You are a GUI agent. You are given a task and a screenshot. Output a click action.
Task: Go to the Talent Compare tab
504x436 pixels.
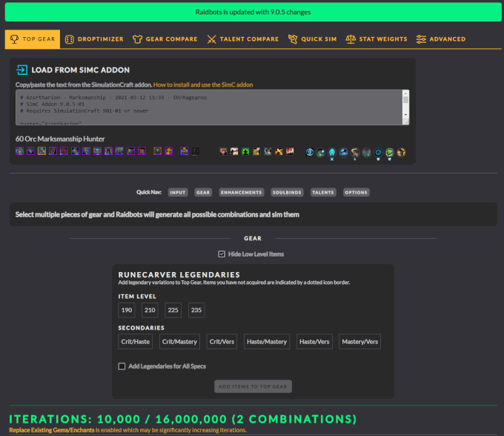click(242, 39)
